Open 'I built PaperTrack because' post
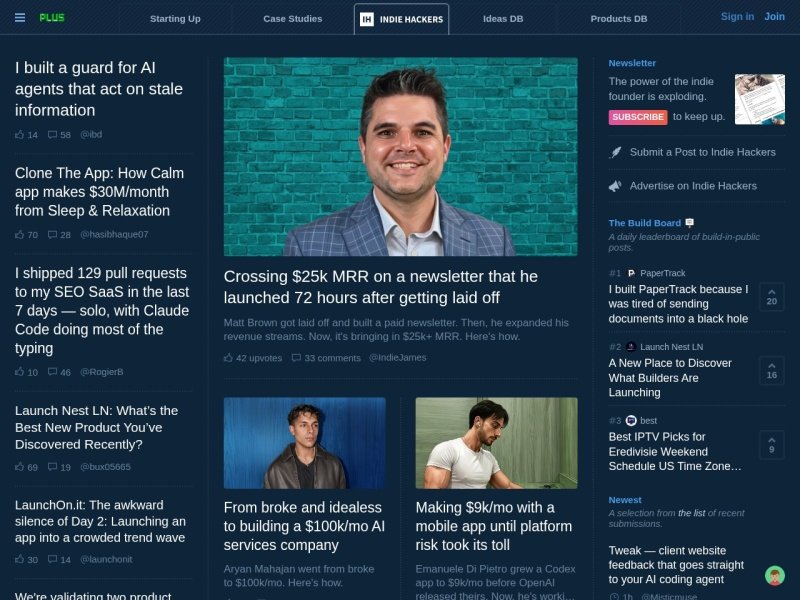Image resolution: width=800 pixels, height=600 pixels. [x=679, y=304]
